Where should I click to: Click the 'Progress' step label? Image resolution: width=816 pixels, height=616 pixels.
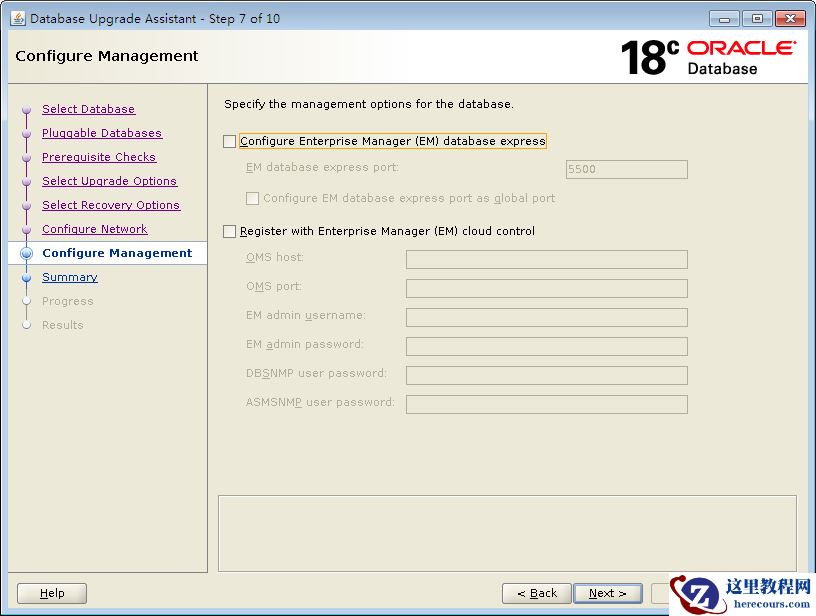coord(68,301)
